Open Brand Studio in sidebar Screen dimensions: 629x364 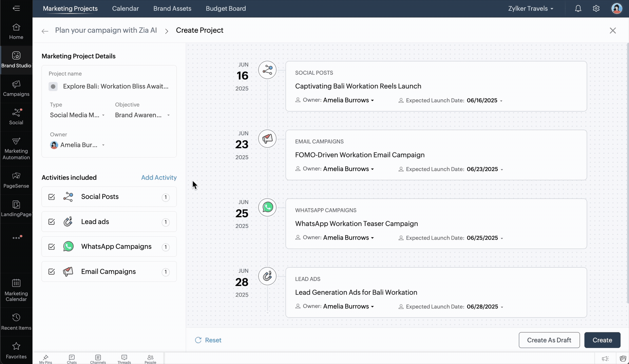tap(16, 60)
